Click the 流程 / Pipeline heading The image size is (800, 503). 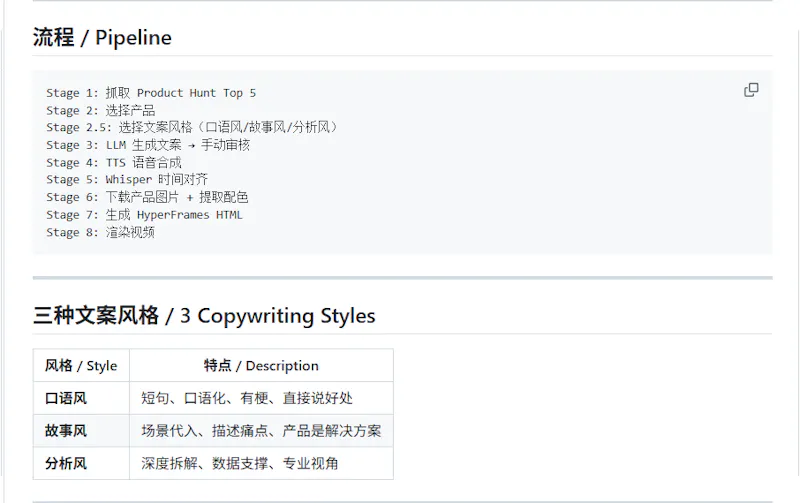pos(103,38)
